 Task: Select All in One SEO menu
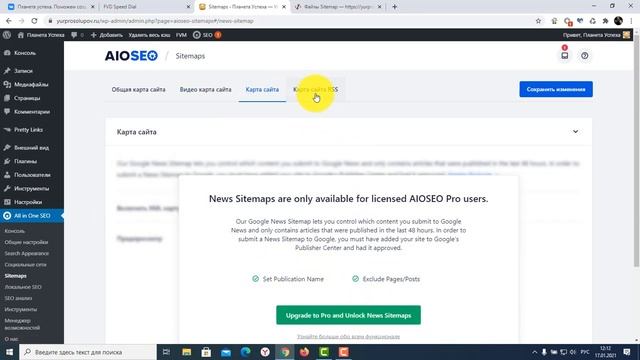click(x=32, y=216)
